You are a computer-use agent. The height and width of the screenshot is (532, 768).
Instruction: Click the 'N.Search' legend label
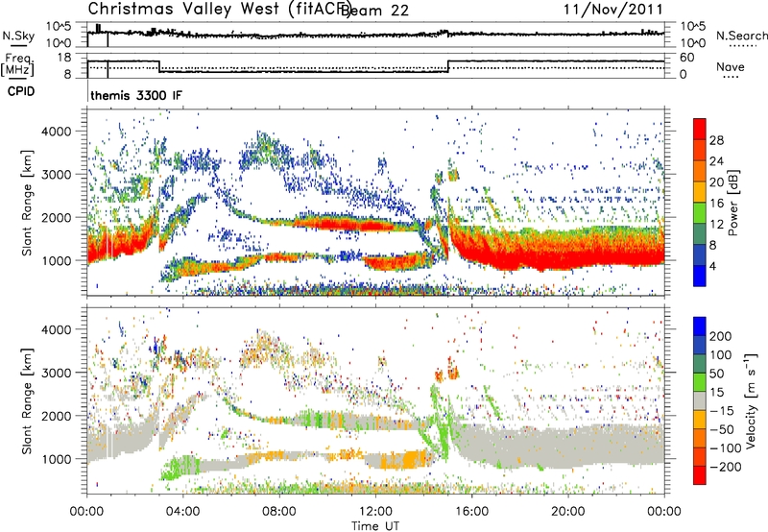[x=742, y=36]
